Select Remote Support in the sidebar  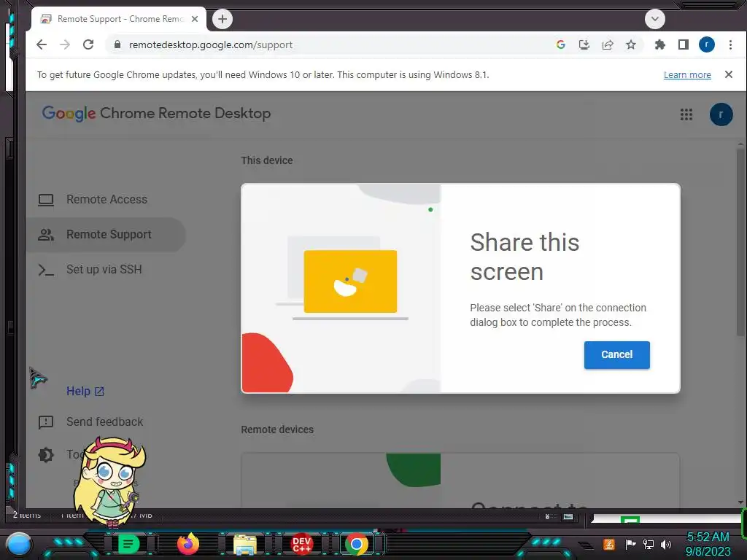click(106, 235)
